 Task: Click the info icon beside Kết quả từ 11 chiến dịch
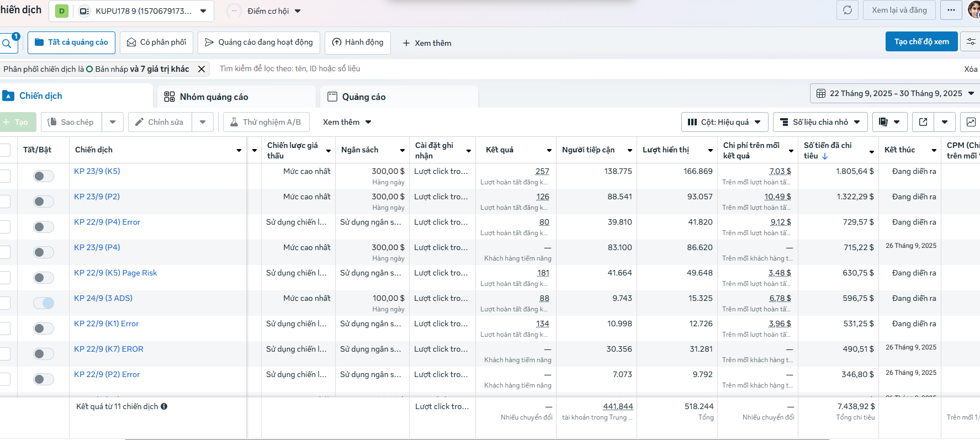click(164, 406)
